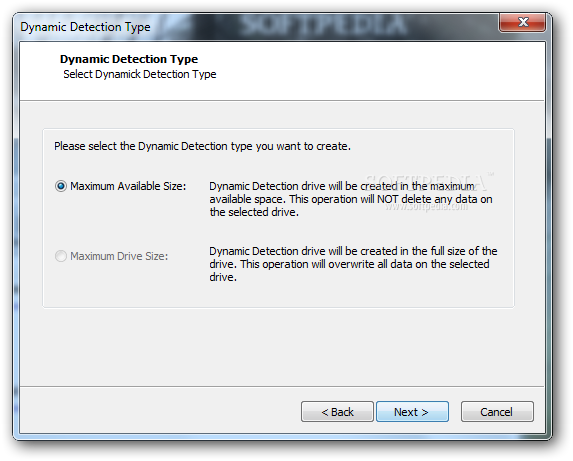Click the 'Please select the Dynamic Detection type' prompt
Screen dimensions: 573x461
[202, 146]
